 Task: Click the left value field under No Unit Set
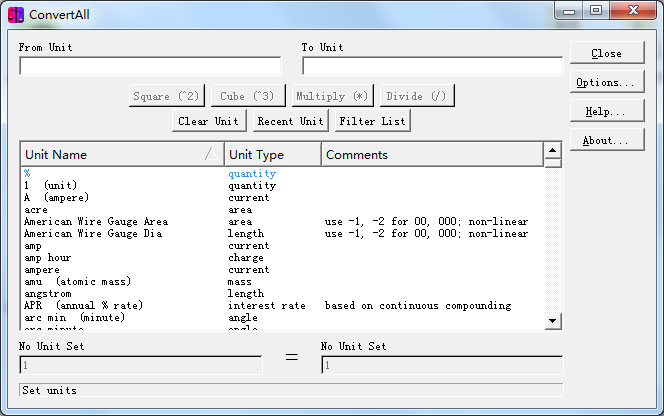coord(141,365)
